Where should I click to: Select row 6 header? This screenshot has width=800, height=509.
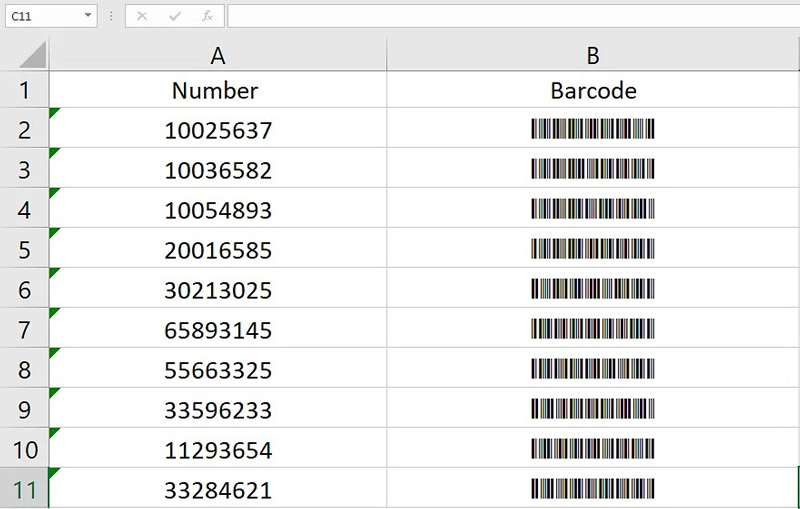[24, 290]
